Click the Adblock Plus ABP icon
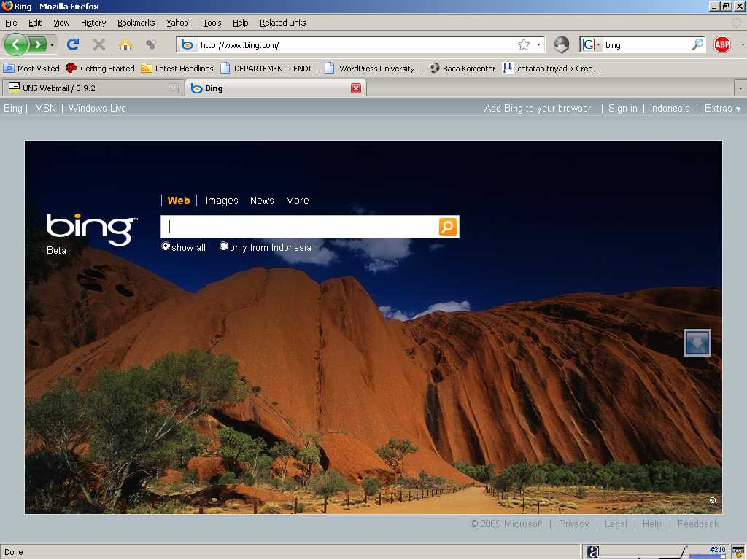This screenshot has width=747, height=560. 721,44
